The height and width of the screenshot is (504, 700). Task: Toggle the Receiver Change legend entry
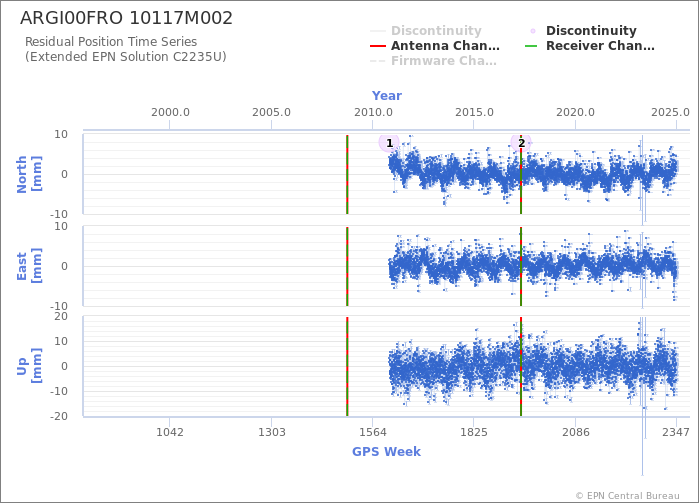590,46
